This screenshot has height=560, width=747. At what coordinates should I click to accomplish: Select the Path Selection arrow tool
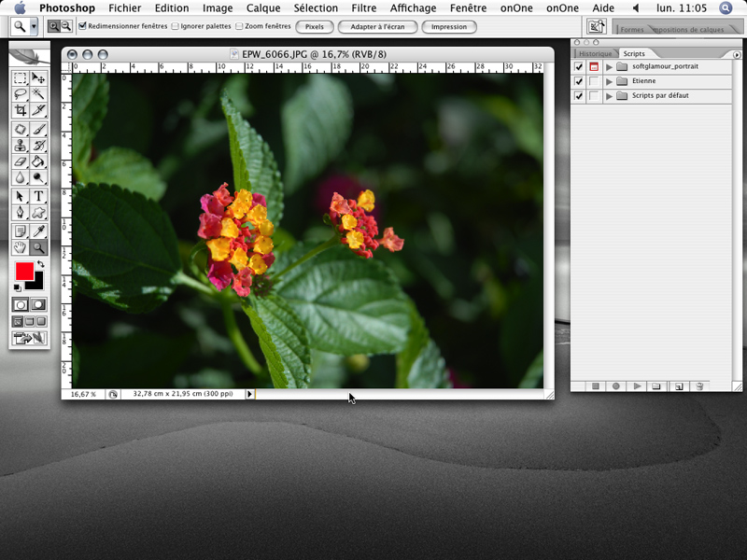pos(20,196)
